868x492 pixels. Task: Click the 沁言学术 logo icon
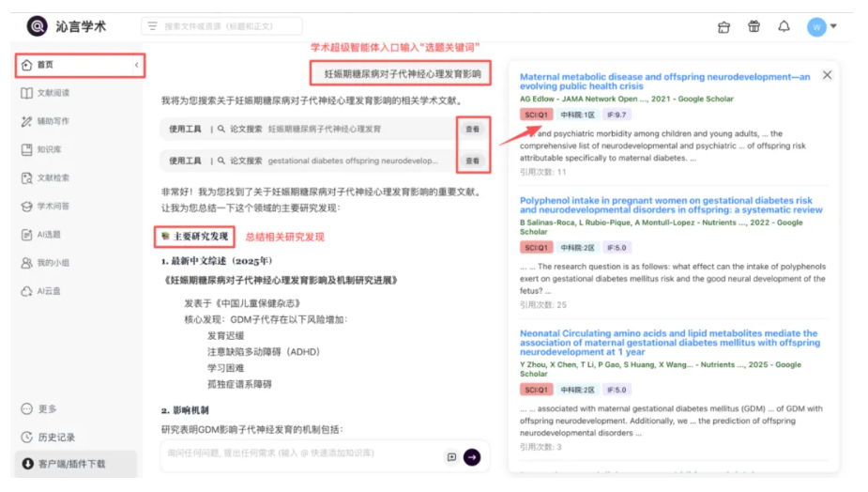click(37, 26)
